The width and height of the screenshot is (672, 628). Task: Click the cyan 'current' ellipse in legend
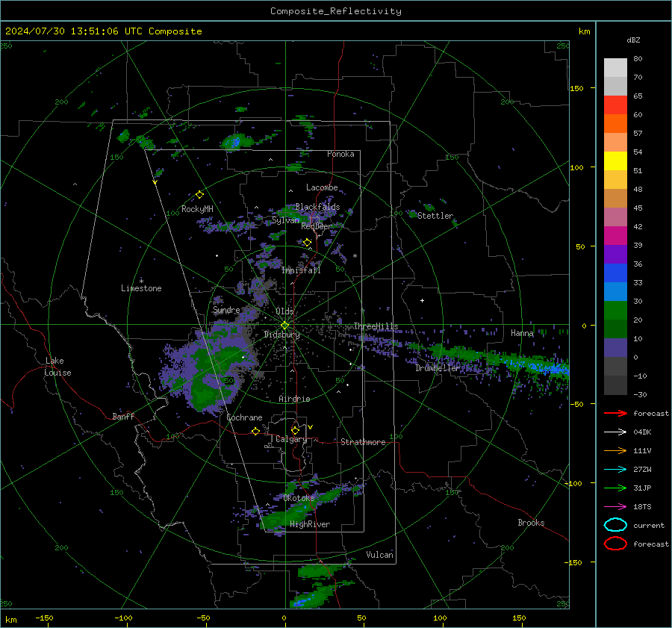tap(615, 525)
